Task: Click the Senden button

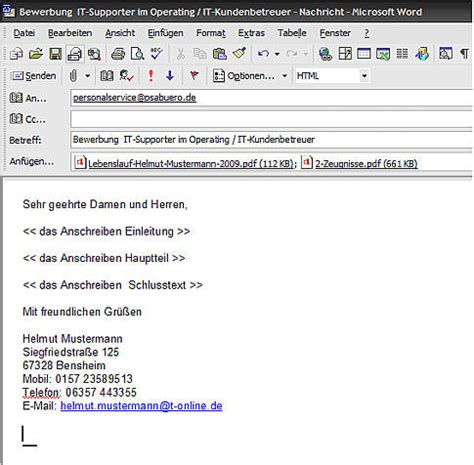Action: pos(33,76)
